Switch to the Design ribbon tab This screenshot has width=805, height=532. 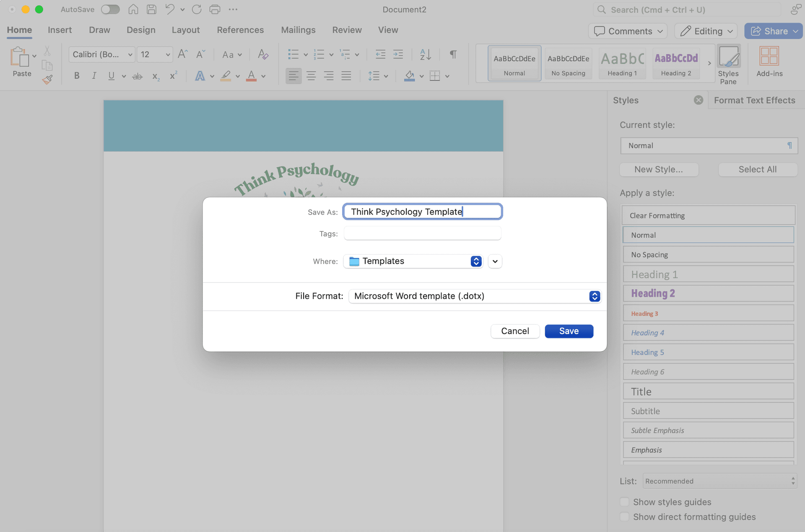[141, 30]
